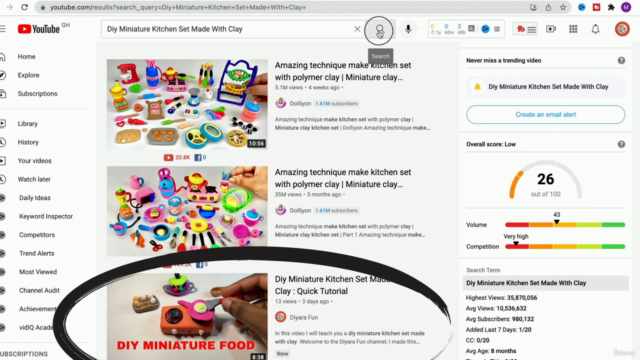Open the red vidIQ list button

click(526, 29)
